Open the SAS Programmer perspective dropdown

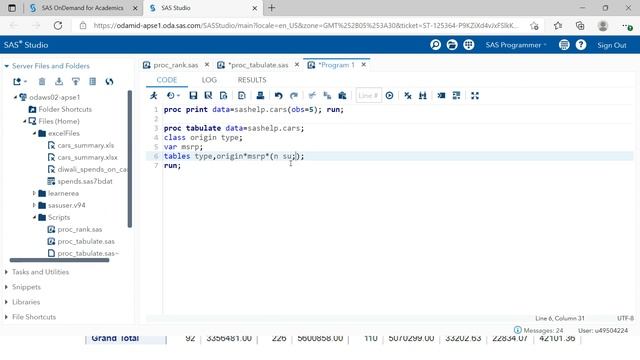click(x=516, y=45)
